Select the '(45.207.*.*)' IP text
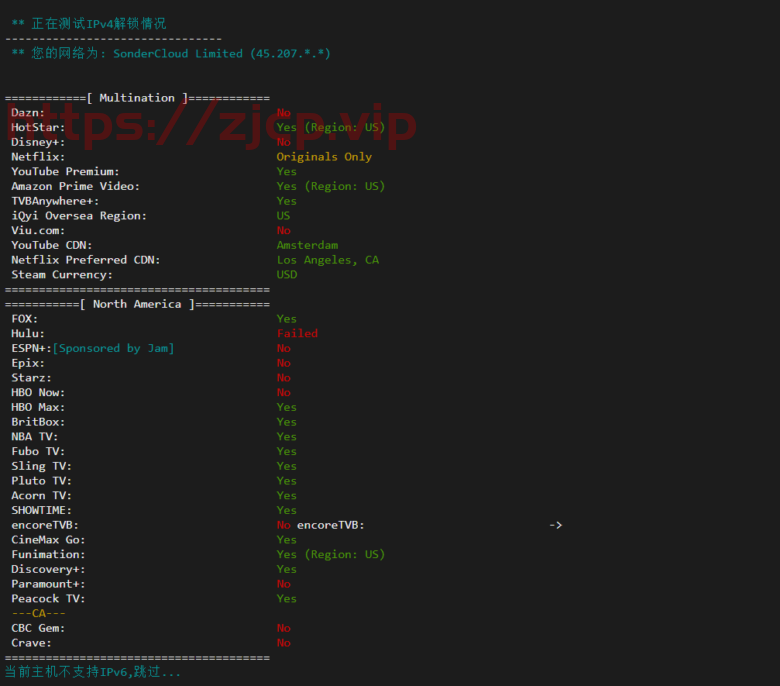Viewport: 780px width, 686px height. (291, 54)
